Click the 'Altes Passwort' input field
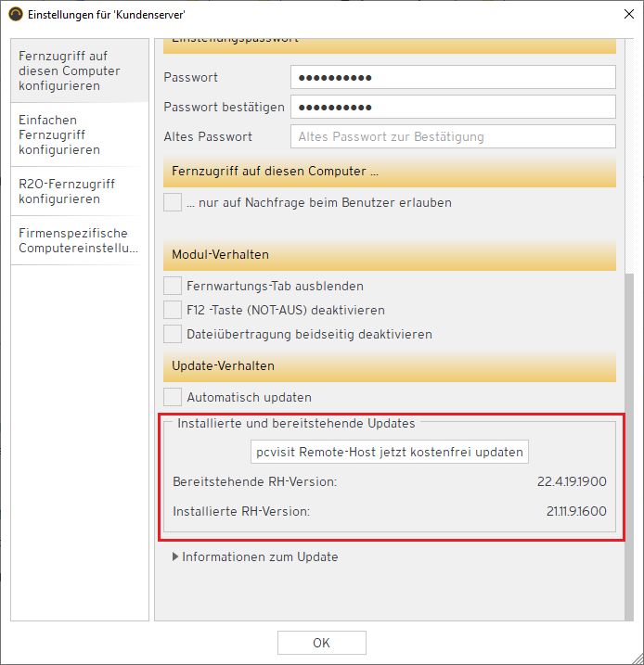 point(453,136)
